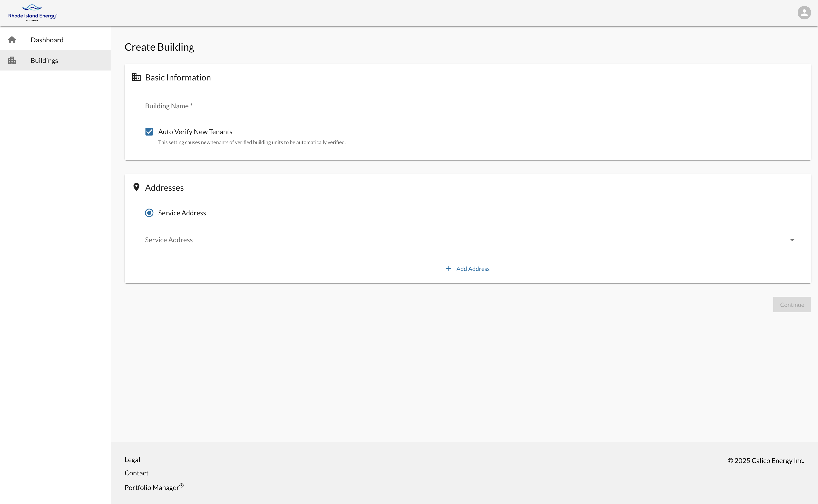This screenshot has width=818, height=504.
Task: Uncheck Auto Verify New Tenants checkbox
Action: pos(149,132)
